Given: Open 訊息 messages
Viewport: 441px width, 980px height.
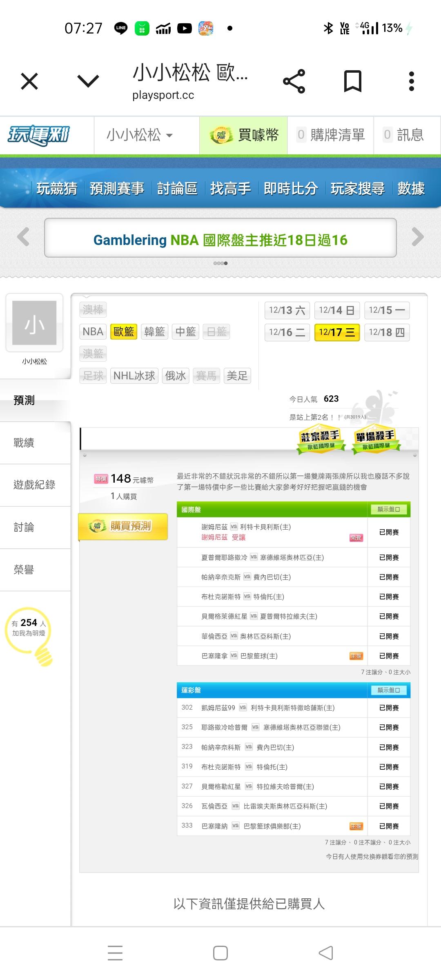Looking at the screenshot, I should coord(404,135).
